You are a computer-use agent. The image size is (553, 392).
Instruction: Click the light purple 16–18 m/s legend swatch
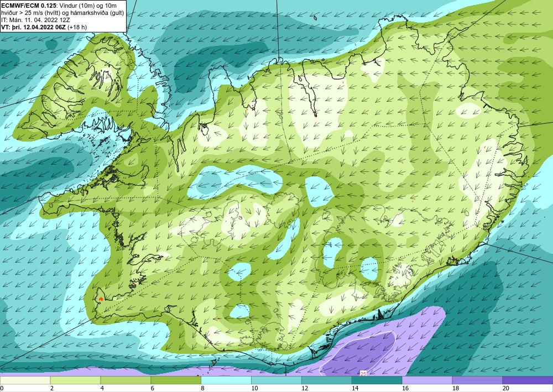pyautogui.click(x=427, y=380)
